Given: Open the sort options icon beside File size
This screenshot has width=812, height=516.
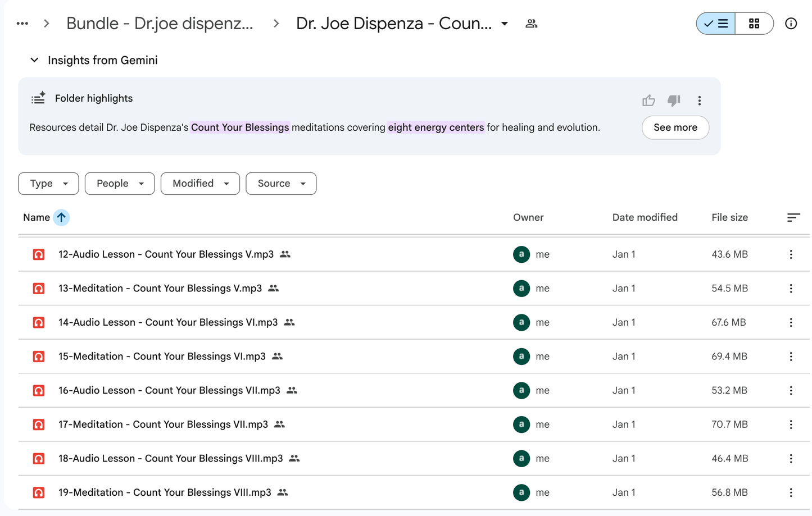Looking at the screenshot, I should point(793,217).
